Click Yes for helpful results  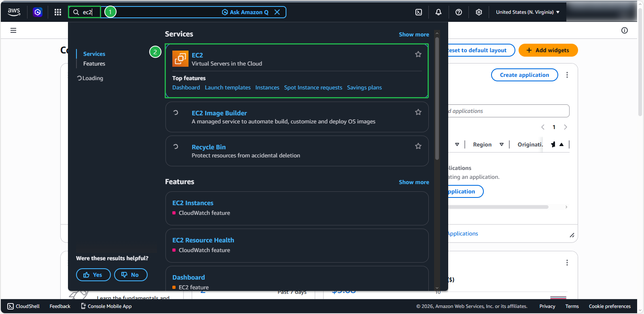93,275
